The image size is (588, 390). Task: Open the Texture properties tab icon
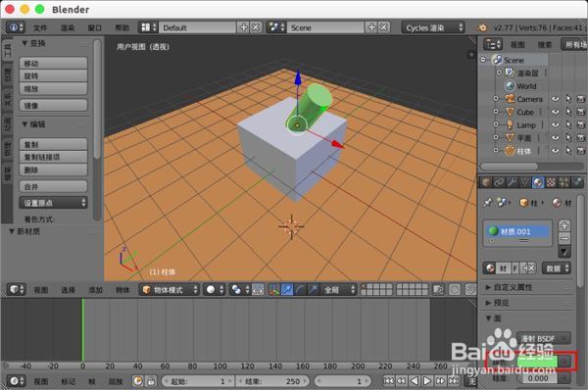click(x=551, y=182)
